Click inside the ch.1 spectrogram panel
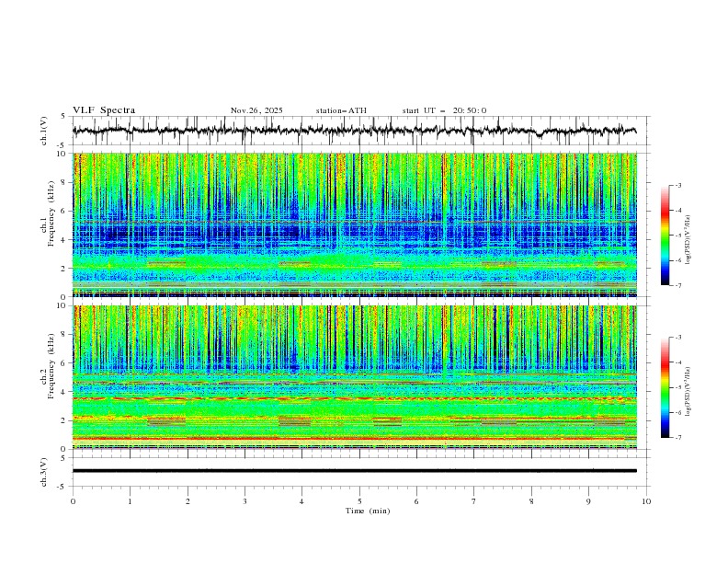Screen dimensions: 728x563 tap(355, 224)
